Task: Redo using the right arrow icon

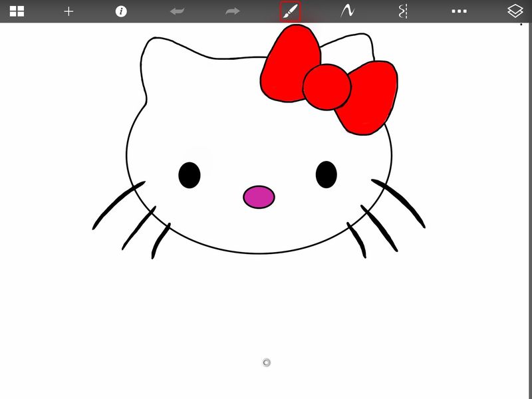Action: point(232,11)
